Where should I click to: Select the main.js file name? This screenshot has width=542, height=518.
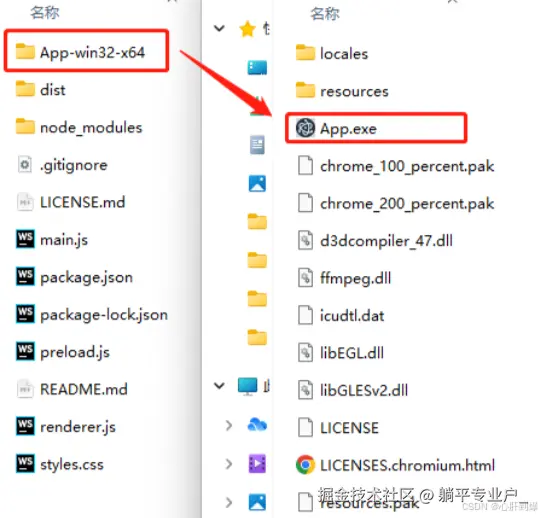click(x=64, y=240)
